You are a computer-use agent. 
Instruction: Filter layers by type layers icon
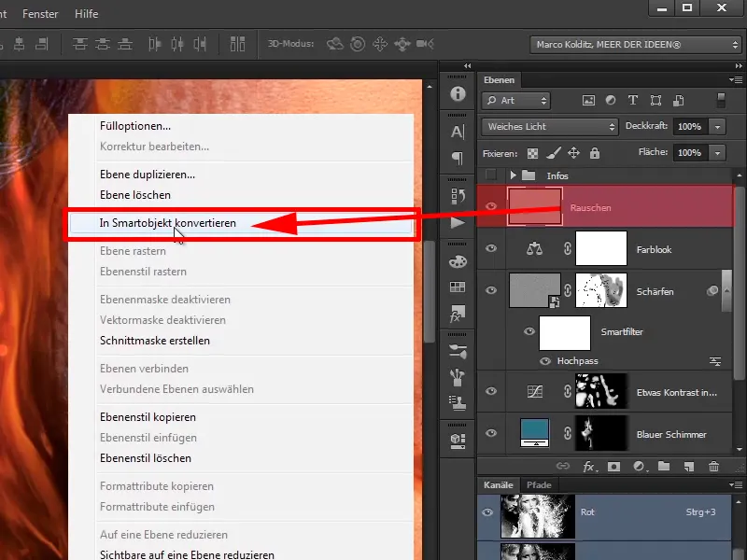(x=633, y=101)
